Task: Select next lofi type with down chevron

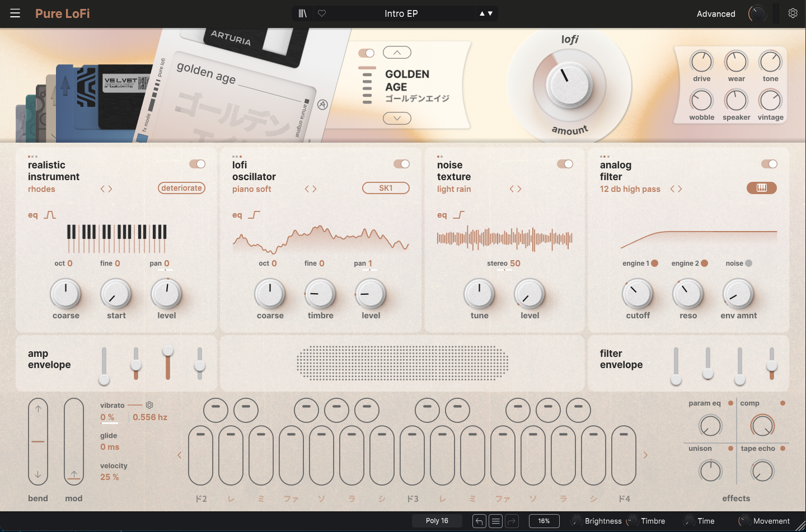Action: point(397,118)
